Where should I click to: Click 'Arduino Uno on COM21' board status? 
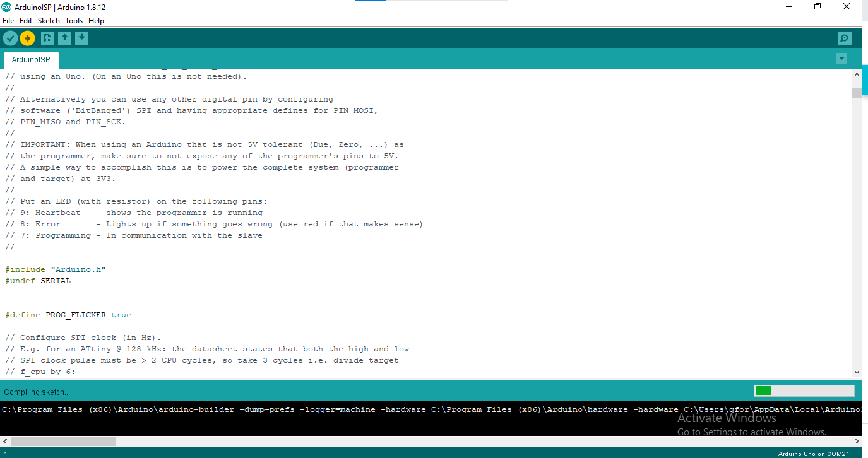pyautogui.click(x=814, y=454)
